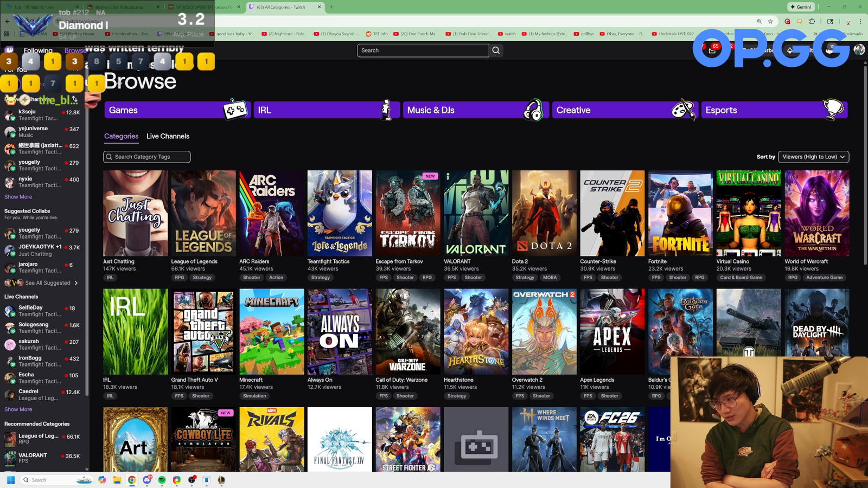868x488 pixels.
Task: Click the League of Legends title link
Action: pos(194,261)
